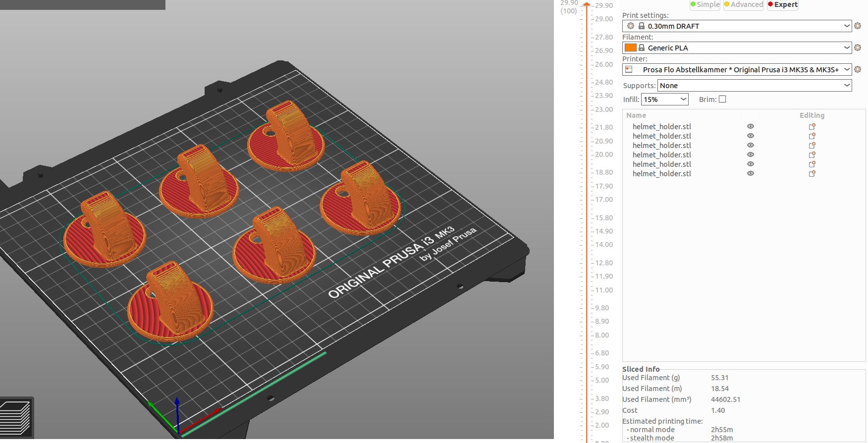
Task: Click editing icon of fifth helmet_holder.stl row
Action: pyautogui.click(x=812, y=164)
